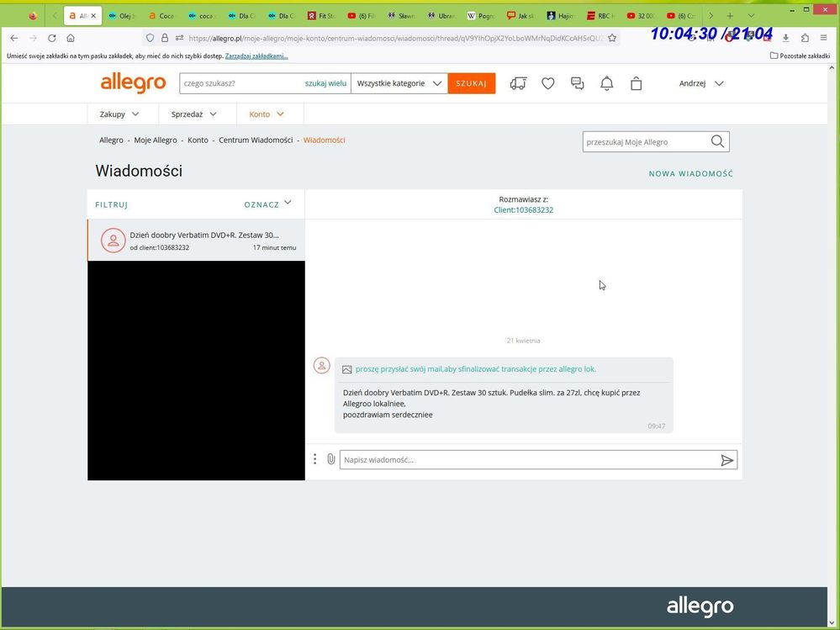840x630 pixels.
Task: Open the shopping bag cart icon
Action: tap(636, 83)
